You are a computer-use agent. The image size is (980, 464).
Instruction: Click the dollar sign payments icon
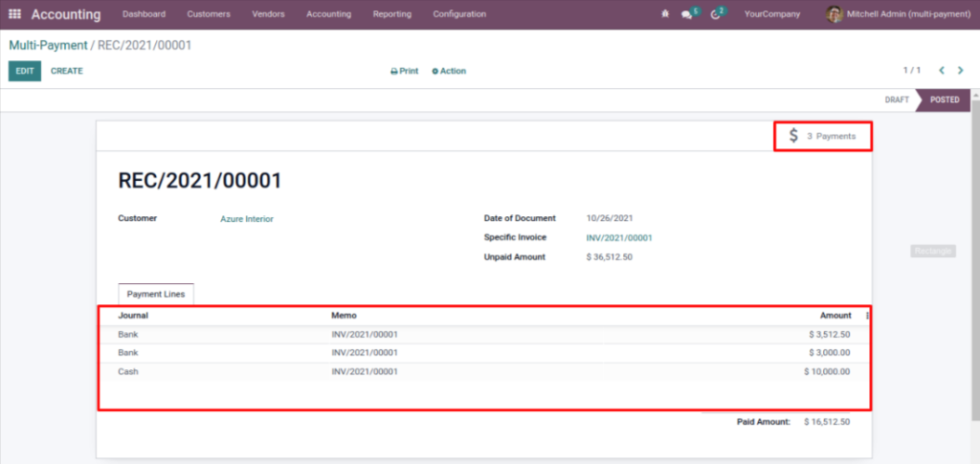(x=793, y=136)
